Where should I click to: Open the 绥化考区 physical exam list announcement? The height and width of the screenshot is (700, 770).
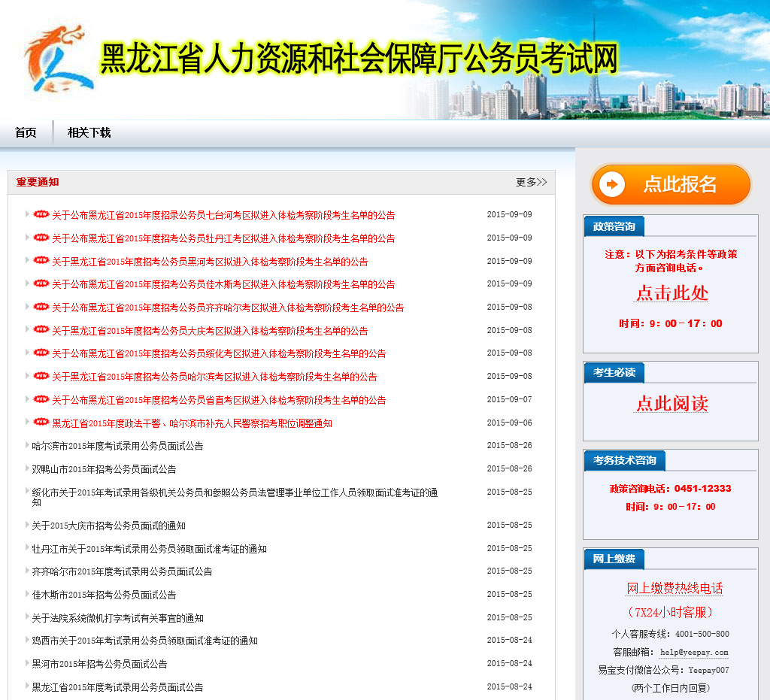(x=219, y=353)
